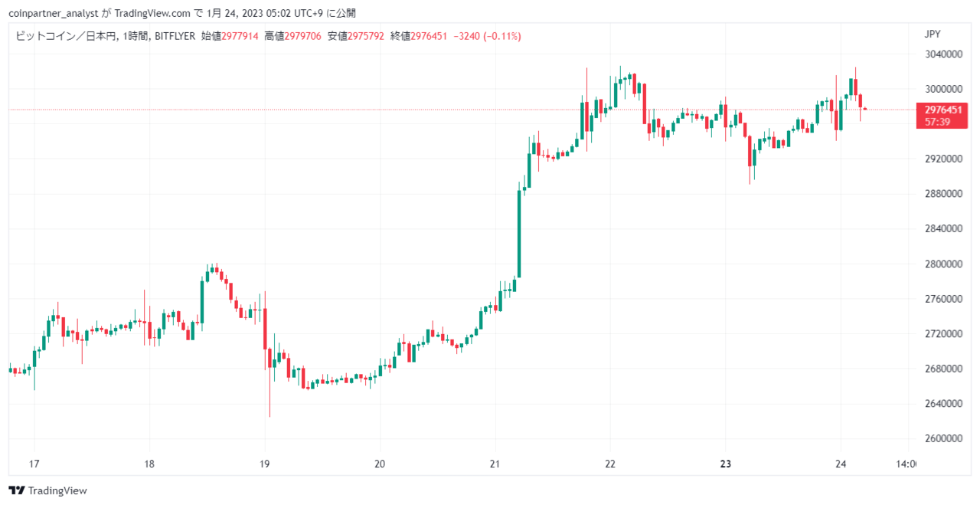Open the JPY currency label
Viewport: 980px width, 505px height.
(x=933, y=34)
